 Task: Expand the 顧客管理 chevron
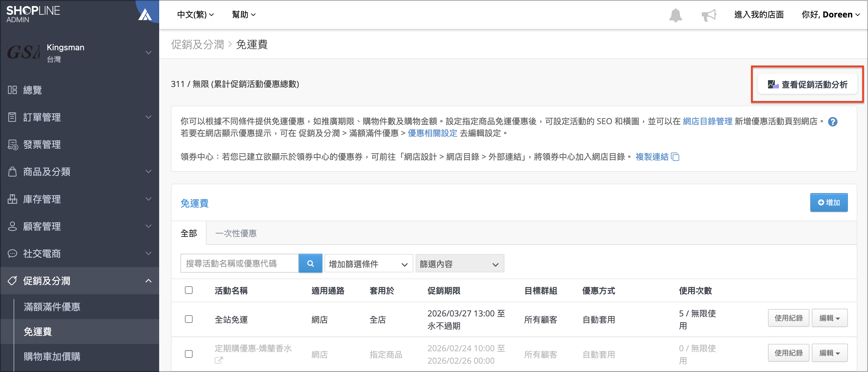click(x=148, y=226)
